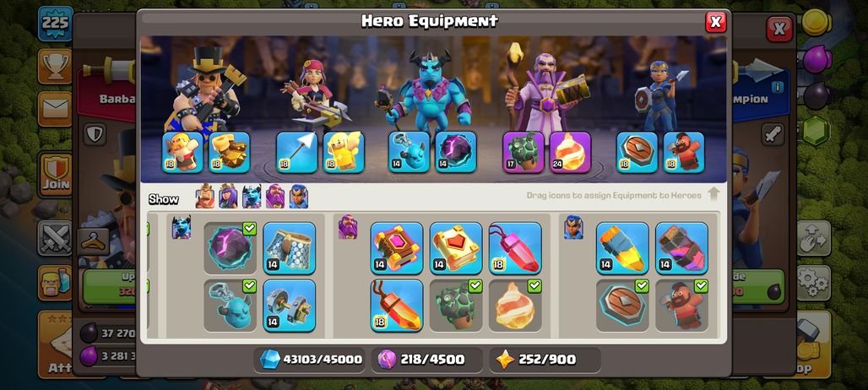The image size is (868, 390).
Task: Toggle the Archer Queen show filter
Action: pos(228,196)
